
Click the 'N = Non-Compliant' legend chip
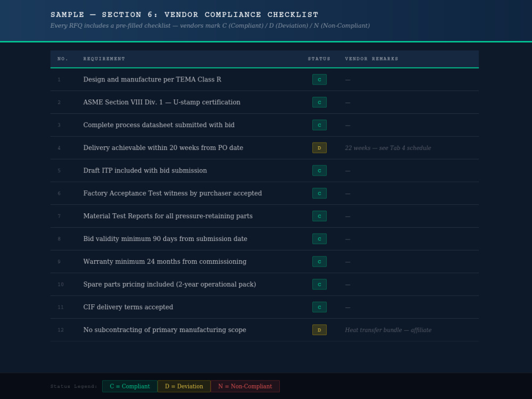pyautogui.click(x=245, y=386)
